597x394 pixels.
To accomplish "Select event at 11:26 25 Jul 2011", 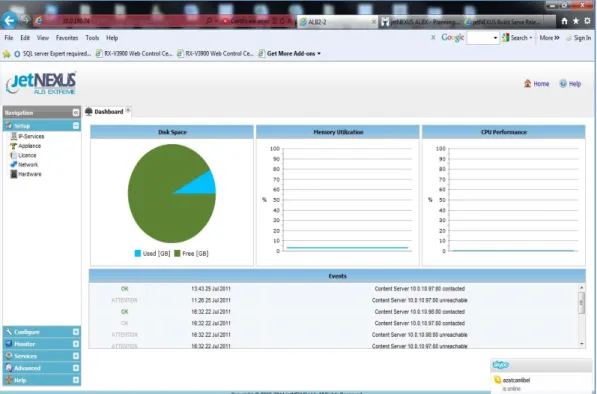I will pos(334,300).
